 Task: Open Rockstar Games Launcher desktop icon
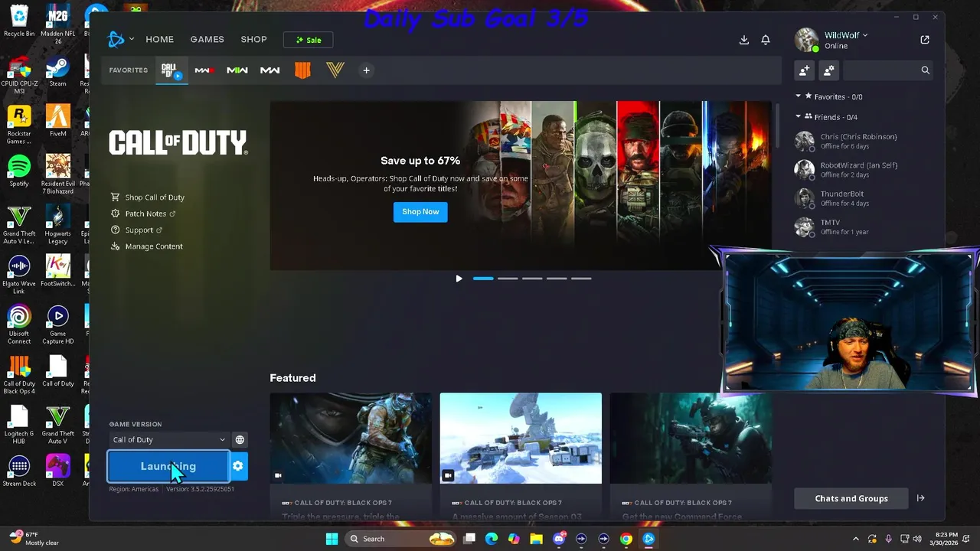(x=19, y=126)
